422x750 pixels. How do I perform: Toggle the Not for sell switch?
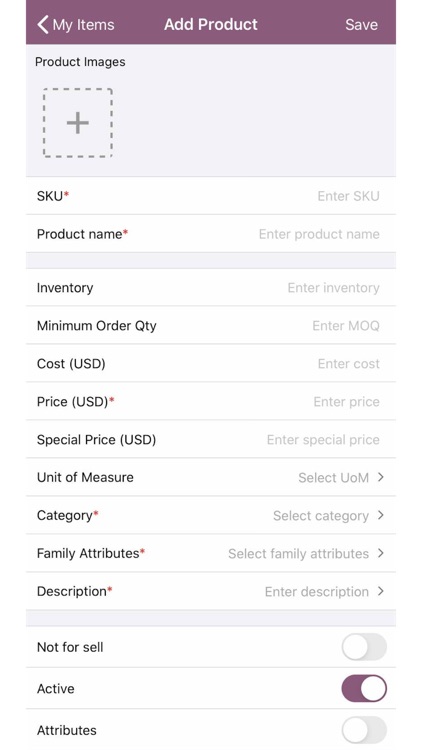(364, 647)
